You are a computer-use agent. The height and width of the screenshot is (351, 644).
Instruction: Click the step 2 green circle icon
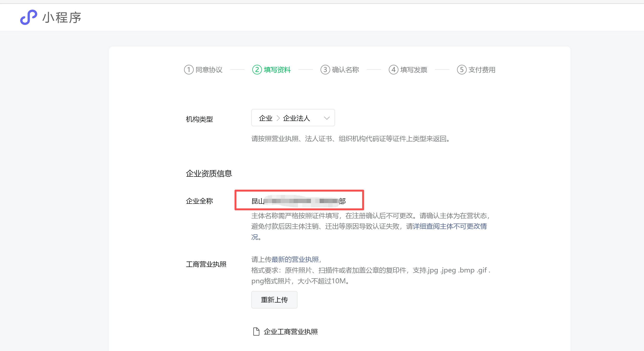click(257, 70)
